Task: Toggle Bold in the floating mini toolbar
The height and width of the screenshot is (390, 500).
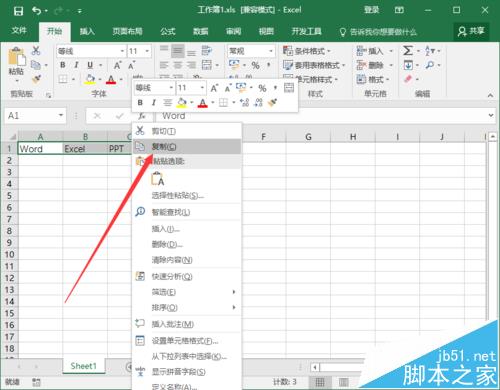Action: coord(140,103)
